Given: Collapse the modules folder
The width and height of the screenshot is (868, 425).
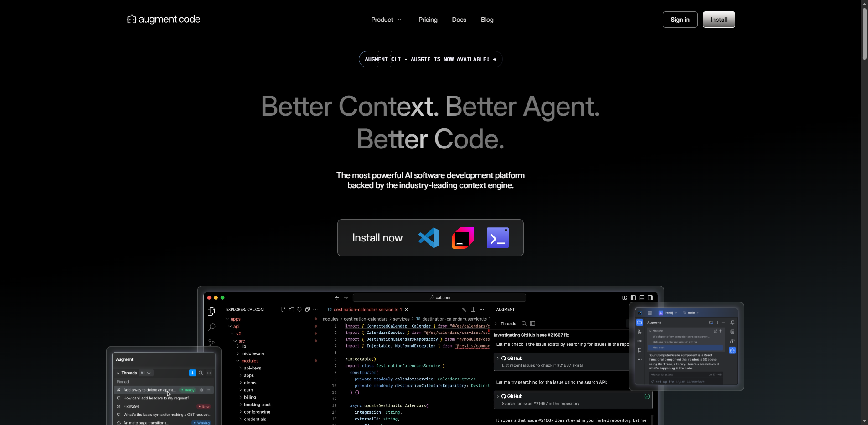Looking at the screenshot, I should (238, 361).
